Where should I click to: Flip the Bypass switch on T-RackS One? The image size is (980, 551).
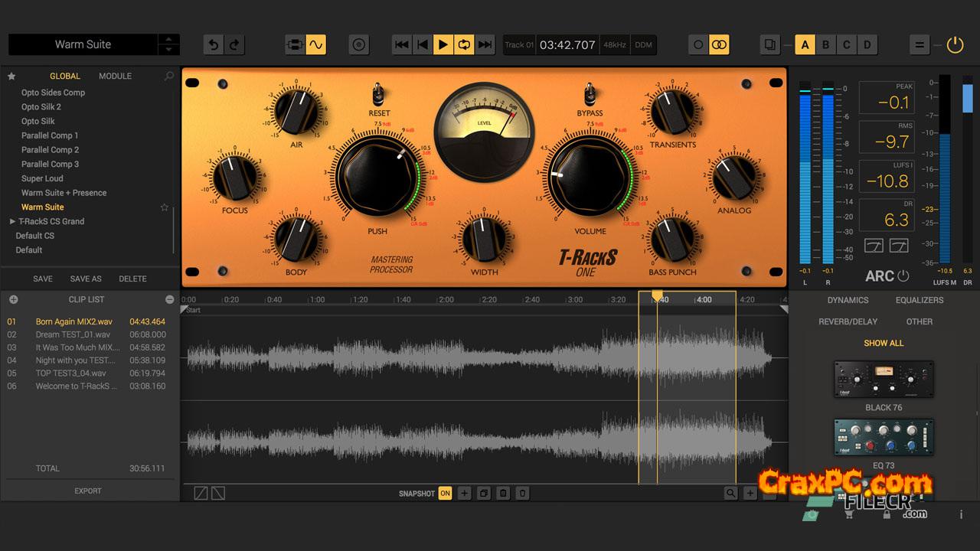[590, 96]
